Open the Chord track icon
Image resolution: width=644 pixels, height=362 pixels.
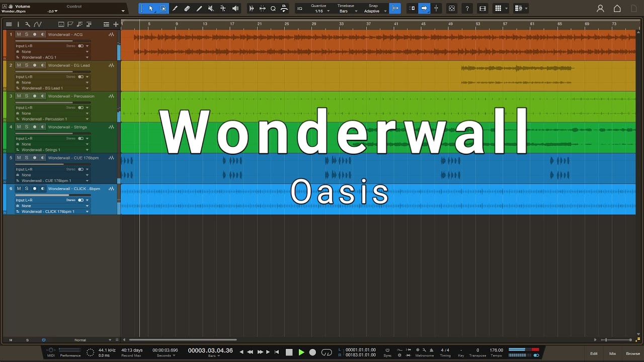78,24
